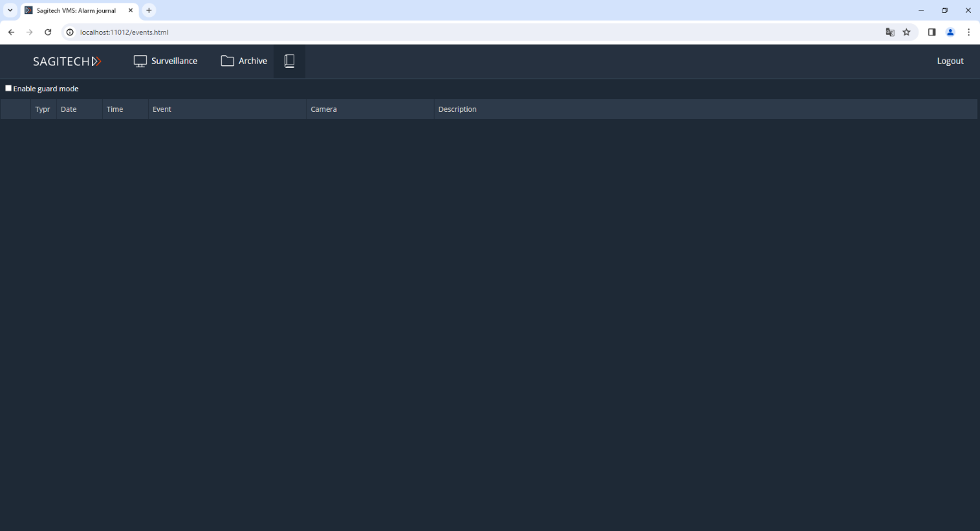Screen dimensions: 980x531
Task: Open the Google Translate page icon
Action: [x=890, y=32]
